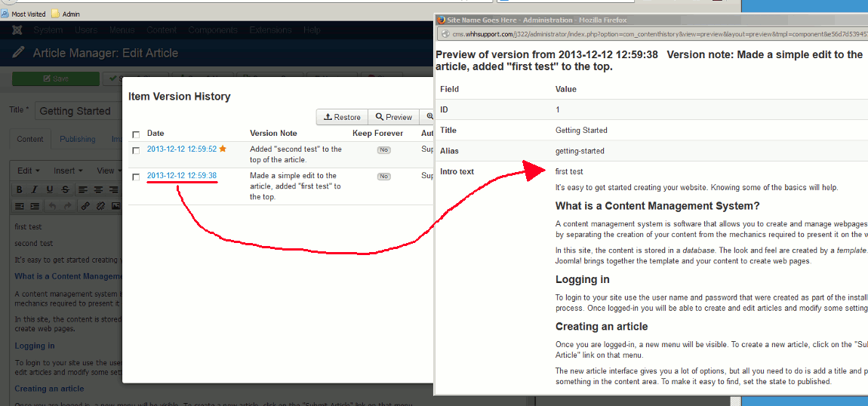The height and width of the screenshot is (406, 868).
Task: Check the box for version 2013-12-12 12:59:38
Action: tap(136, 177)
